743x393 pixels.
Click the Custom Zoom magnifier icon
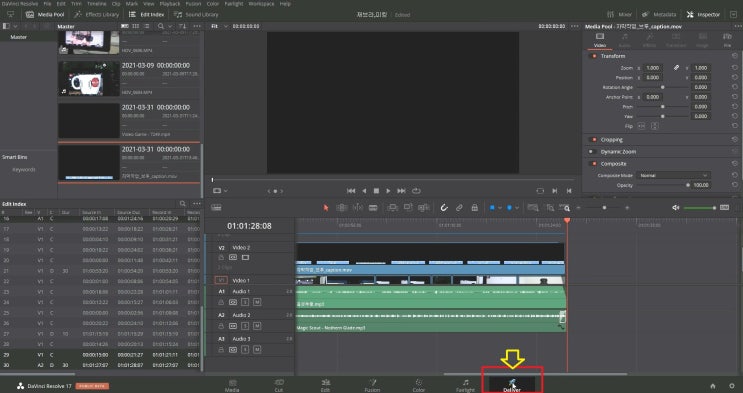tap(565, 208)
